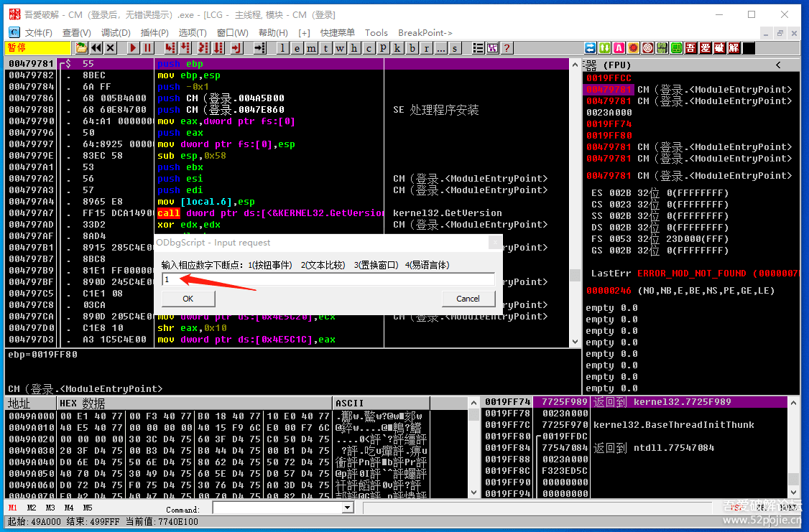
Task: Click the Step Into toolbar icon
Action: (x=170, y=48)
